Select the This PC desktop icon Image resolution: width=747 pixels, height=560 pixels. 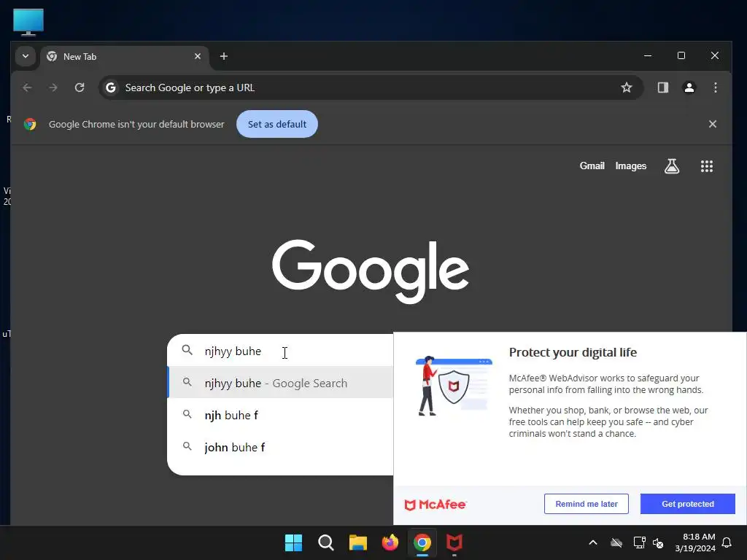click(28, 22)
